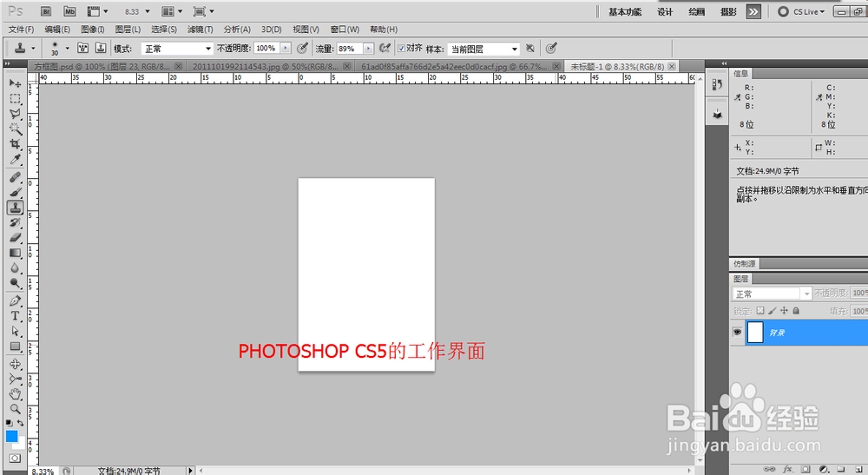Toggle lock image pixels
868x475 pixels.
coord(773,311)
